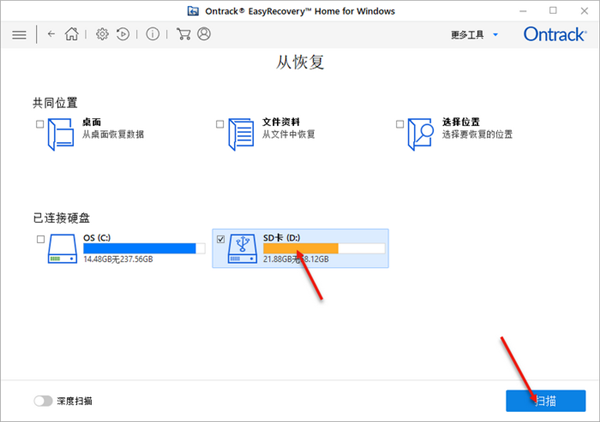600x422 pixels.
Task: Click the OS (C:) drive label
Action: coord(97,238)
